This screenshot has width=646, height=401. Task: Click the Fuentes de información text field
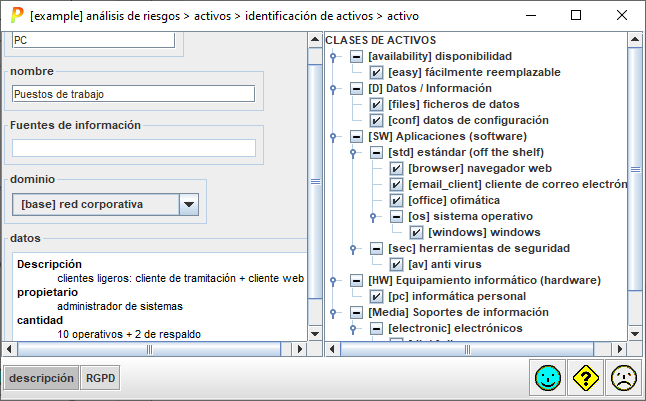pyautogui.click(x=133, y=148)
